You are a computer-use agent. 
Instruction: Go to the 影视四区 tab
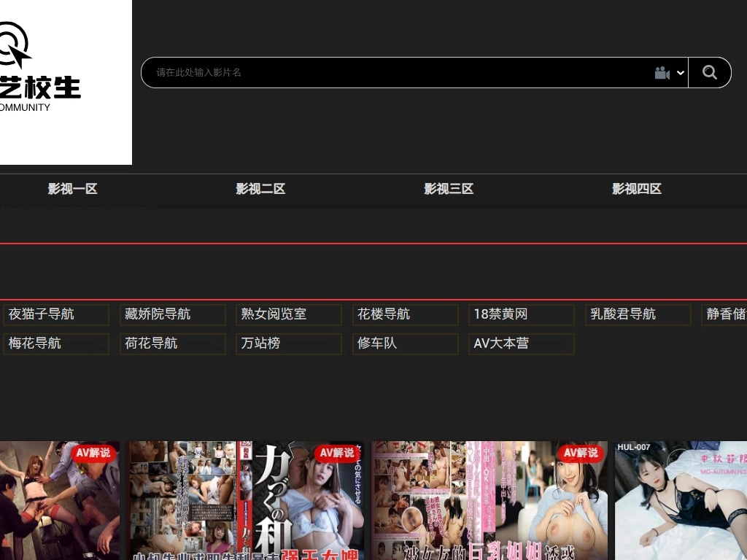(636, 189)
